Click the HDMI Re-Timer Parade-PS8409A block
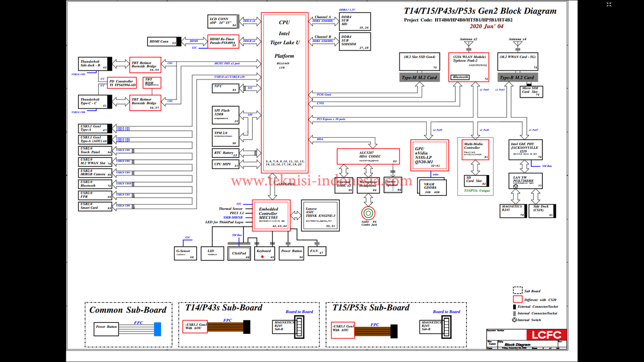 coord(222,42)
